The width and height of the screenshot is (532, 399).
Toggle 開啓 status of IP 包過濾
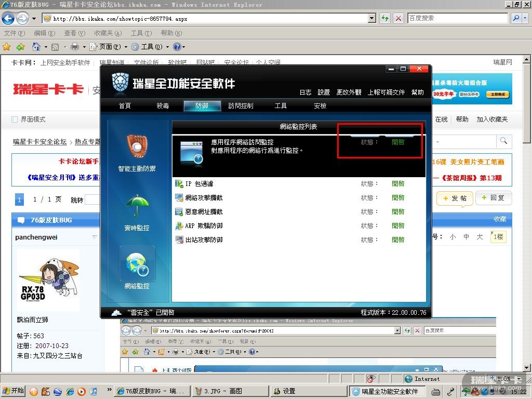pos(398,183)
